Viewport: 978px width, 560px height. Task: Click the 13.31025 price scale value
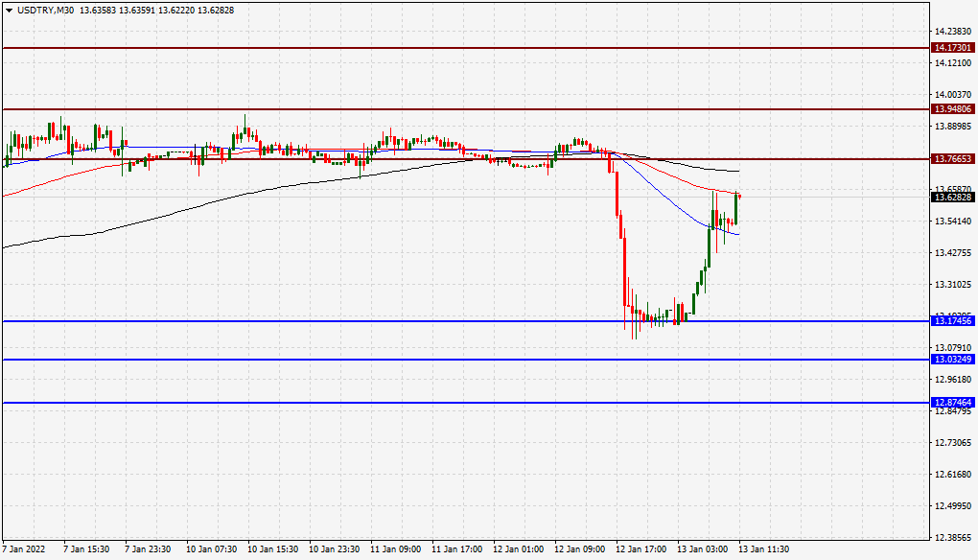pyautogui.click(x=952, y=285)
